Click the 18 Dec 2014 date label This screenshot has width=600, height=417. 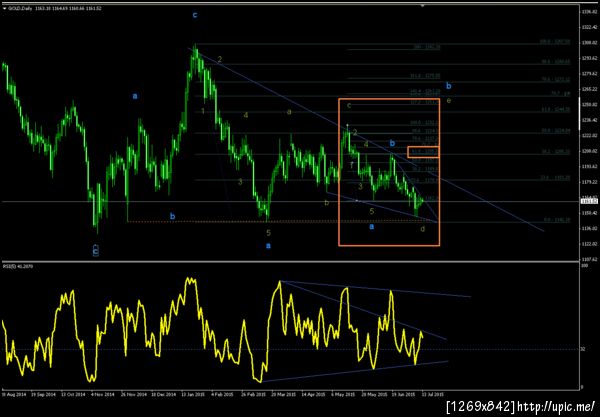coord(163,394)
